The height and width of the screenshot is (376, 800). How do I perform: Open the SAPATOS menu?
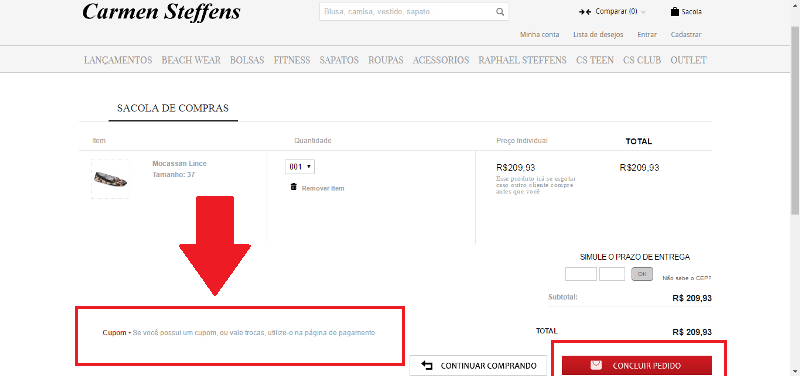339,60
